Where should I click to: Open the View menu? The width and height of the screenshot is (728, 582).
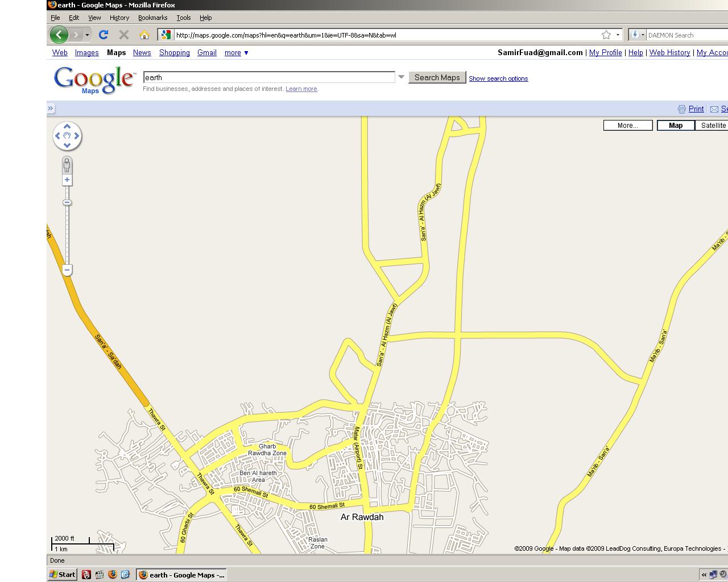94,18
